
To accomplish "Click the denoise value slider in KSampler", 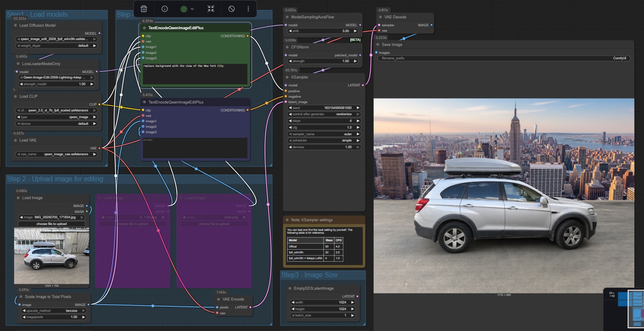I will click(324, 147).
